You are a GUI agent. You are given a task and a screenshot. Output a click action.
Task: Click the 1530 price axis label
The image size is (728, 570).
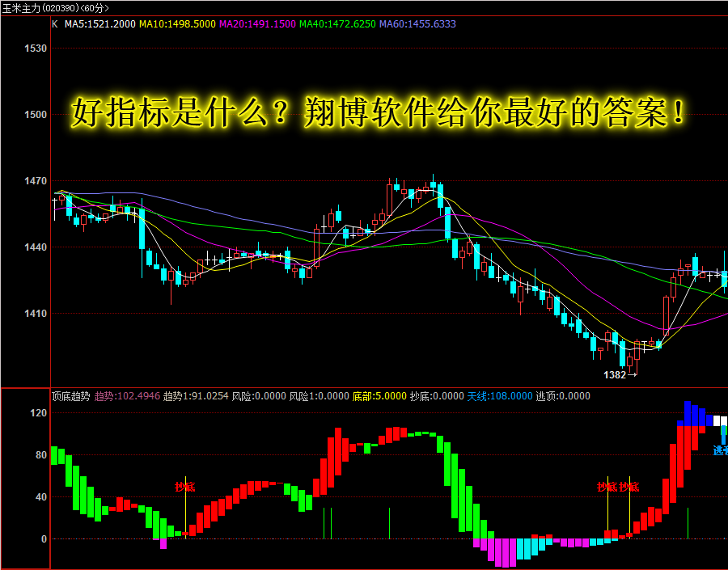click(36, 49)
